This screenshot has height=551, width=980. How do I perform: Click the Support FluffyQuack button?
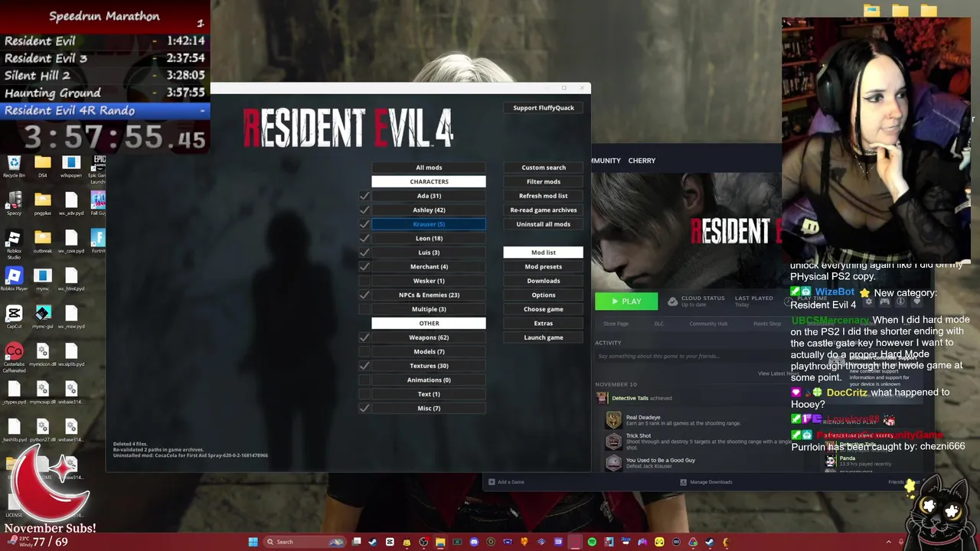(x=544, y=108)
